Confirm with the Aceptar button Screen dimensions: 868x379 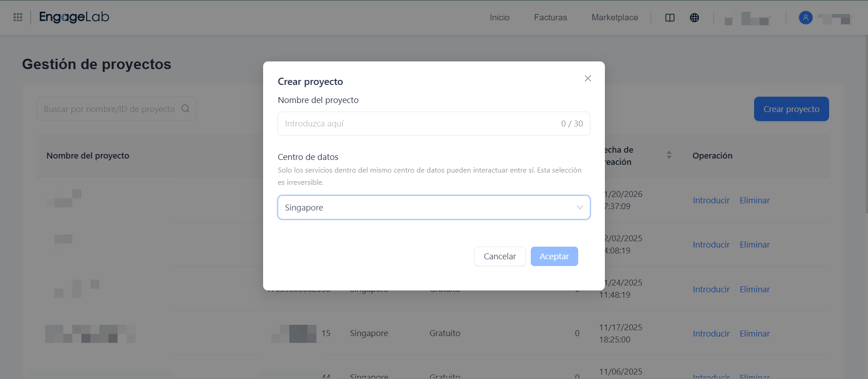(x=554, y=257)
